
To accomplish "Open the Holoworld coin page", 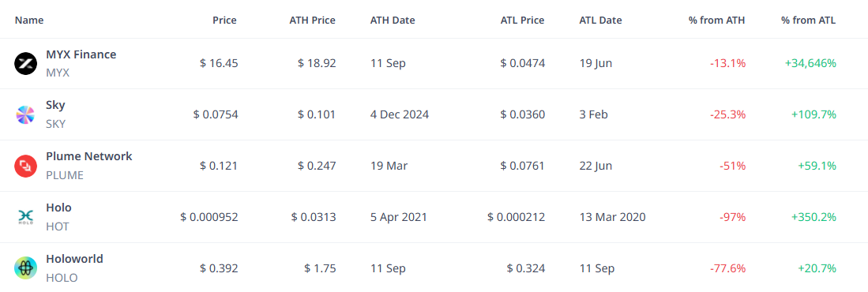I will pyautogui.click(x=74, y=259).
